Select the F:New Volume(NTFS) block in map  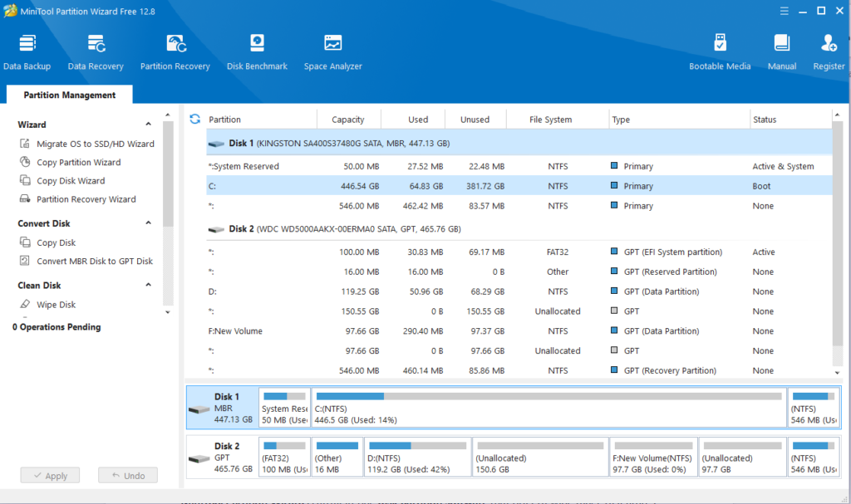tap(653, 457)
